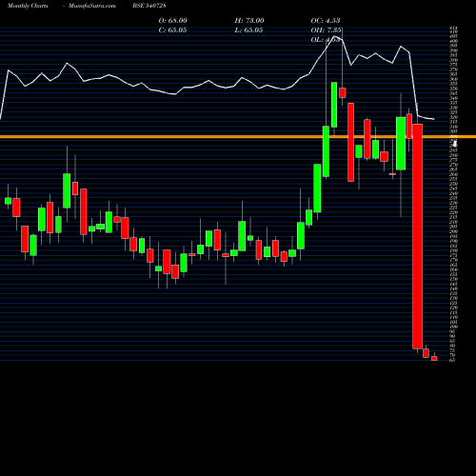Click the low value "L: 65.05"
The image size is (476, 476).
(x=248, y=30)
